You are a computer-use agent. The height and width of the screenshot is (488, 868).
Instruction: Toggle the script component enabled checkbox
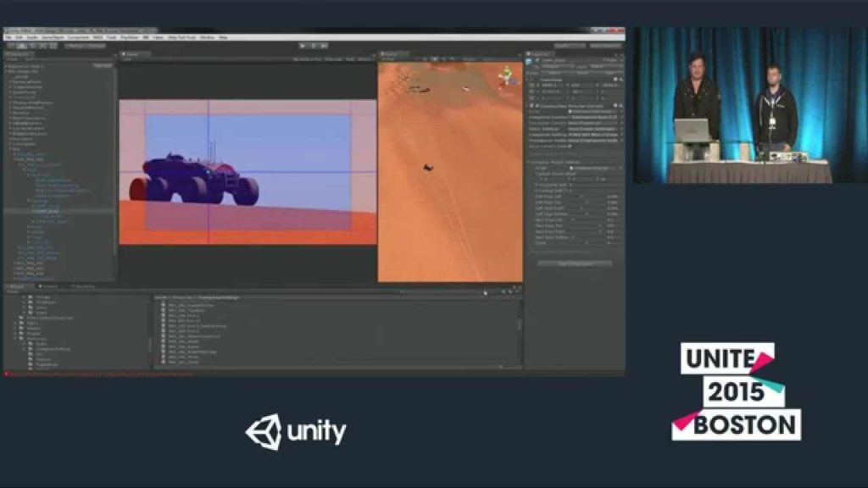[537, 105]
